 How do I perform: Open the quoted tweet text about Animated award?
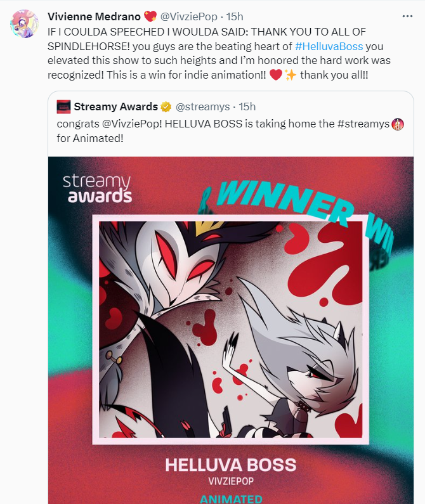pos(230,131)
